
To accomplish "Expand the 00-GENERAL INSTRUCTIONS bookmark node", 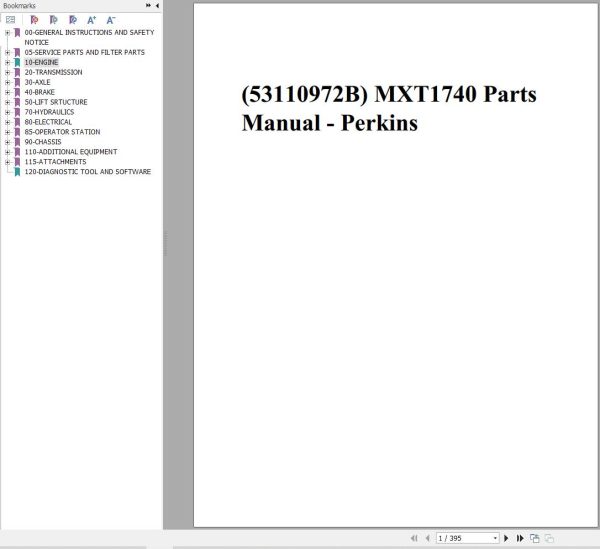I will point(7,33).
